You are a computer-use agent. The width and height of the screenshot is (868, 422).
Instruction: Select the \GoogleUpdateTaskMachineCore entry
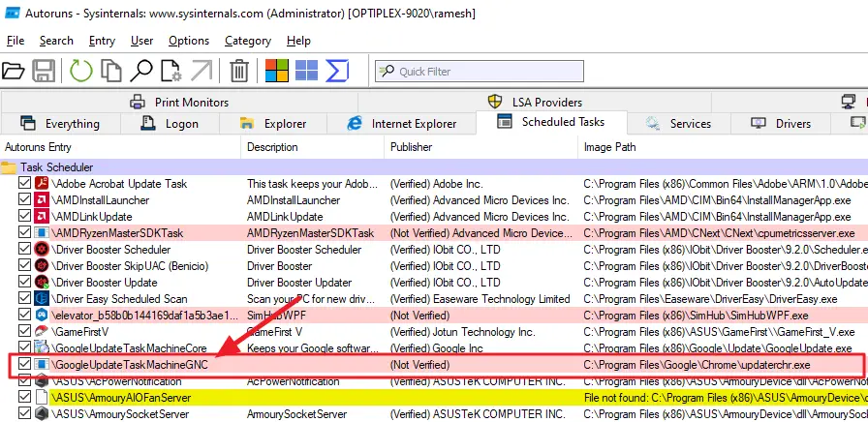[x=129, y=348]
